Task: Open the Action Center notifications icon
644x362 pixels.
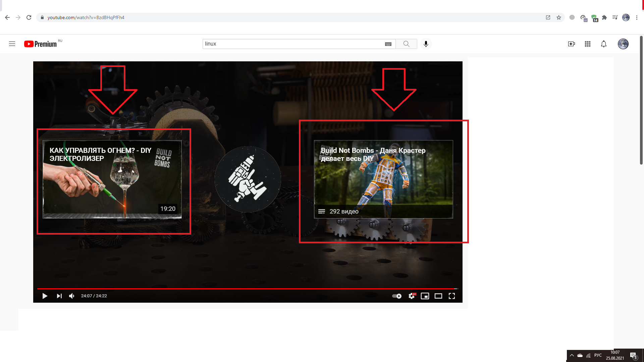Action: [x=633, y=356]
